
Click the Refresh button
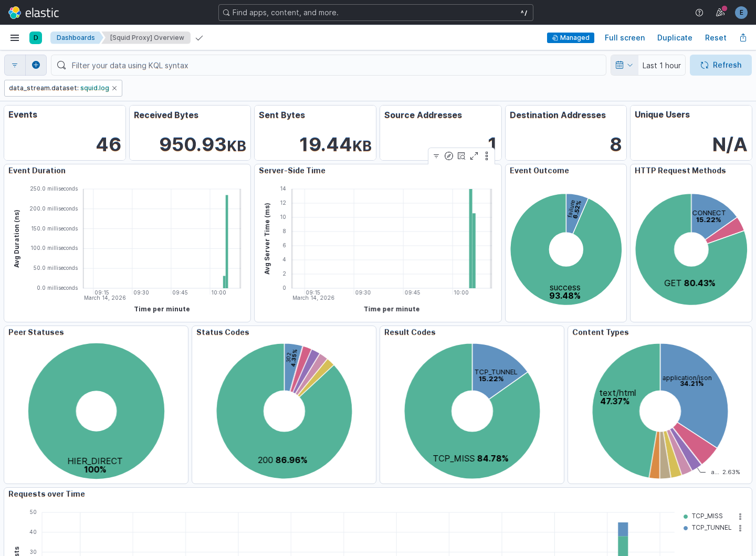click(721, 65)
